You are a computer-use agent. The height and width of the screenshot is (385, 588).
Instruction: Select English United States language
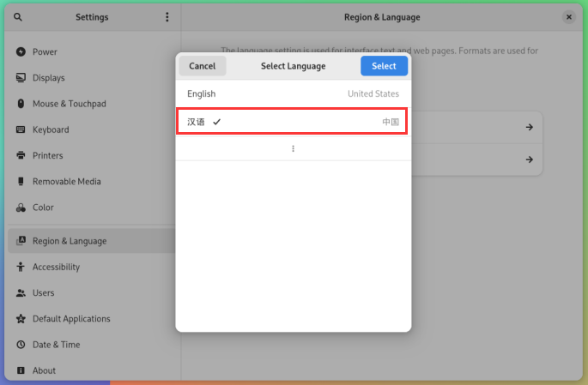[x=293, y=94]
